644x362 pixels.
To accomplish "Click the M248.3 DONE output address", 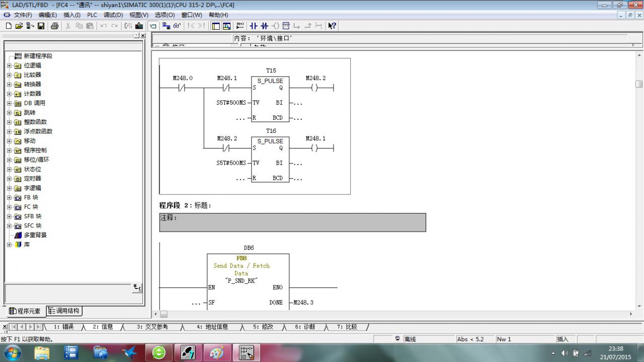I will (x=304, y=303).
